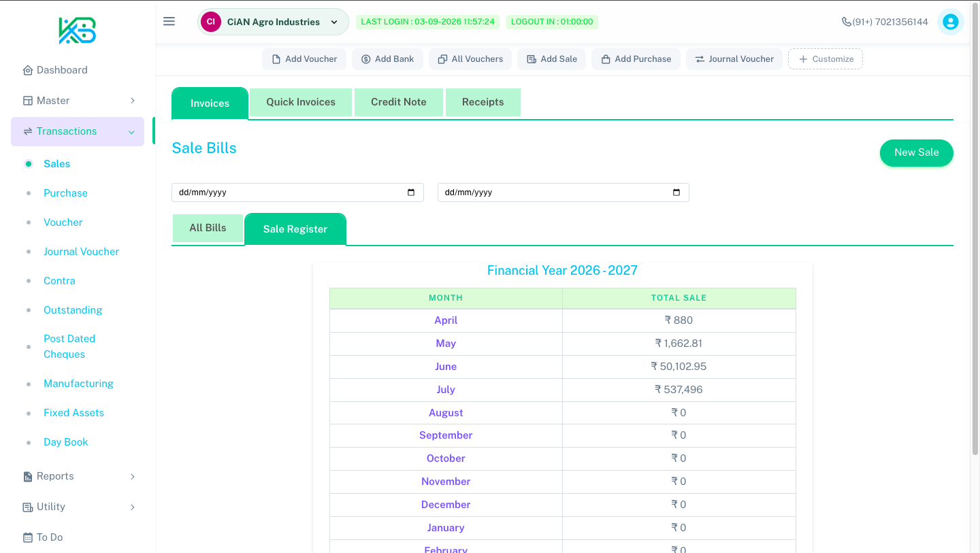Viewport: 980px width, 553px height.
Task: Open Outstanding in sidebar
Action: point(73,310)
